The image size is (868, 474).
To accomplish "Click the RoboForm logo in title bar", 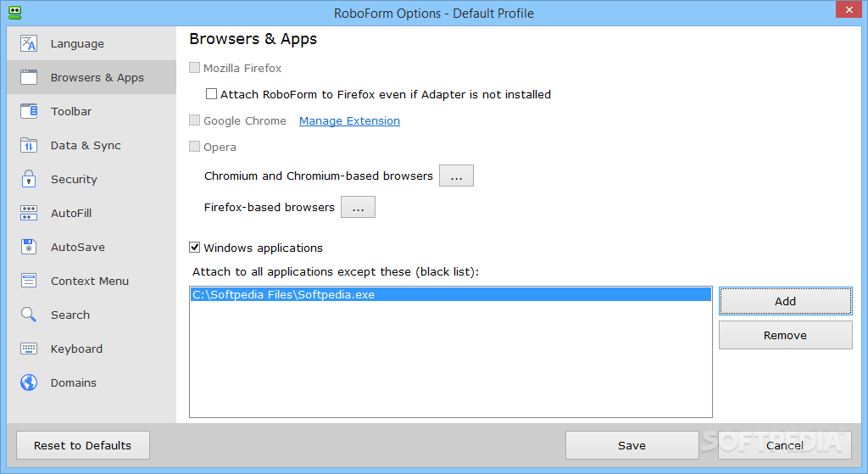I will [15, 12].
